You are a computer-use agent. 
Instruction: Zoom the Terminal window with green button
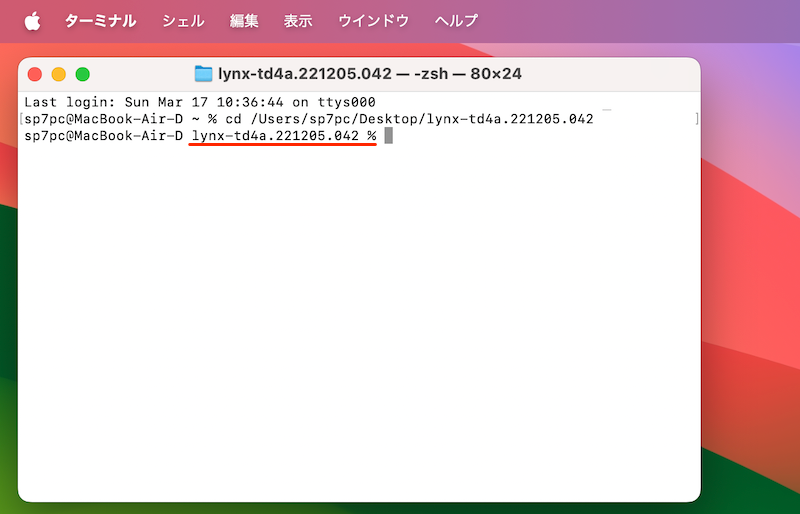82,74
